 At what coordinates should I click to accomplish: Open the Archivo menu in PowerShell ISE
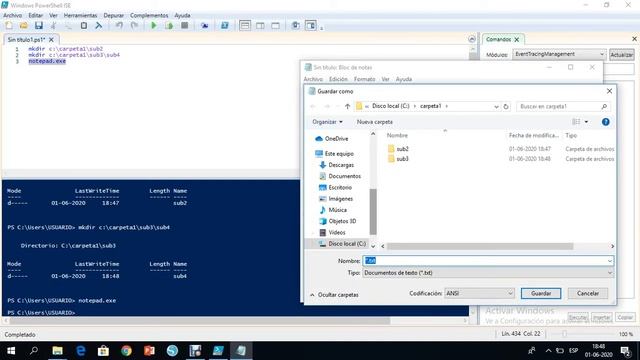click(x=13, y=15)
